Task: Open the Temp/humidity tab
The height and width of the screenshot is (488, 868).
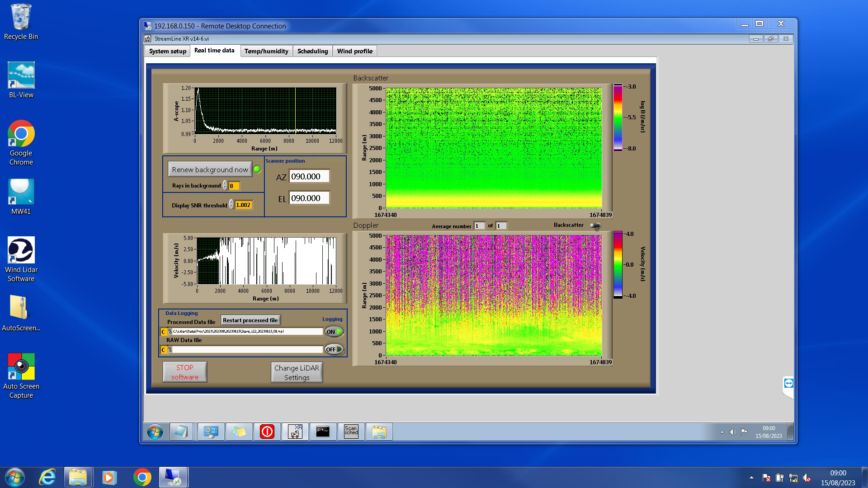Action: (x=266, y=51)
